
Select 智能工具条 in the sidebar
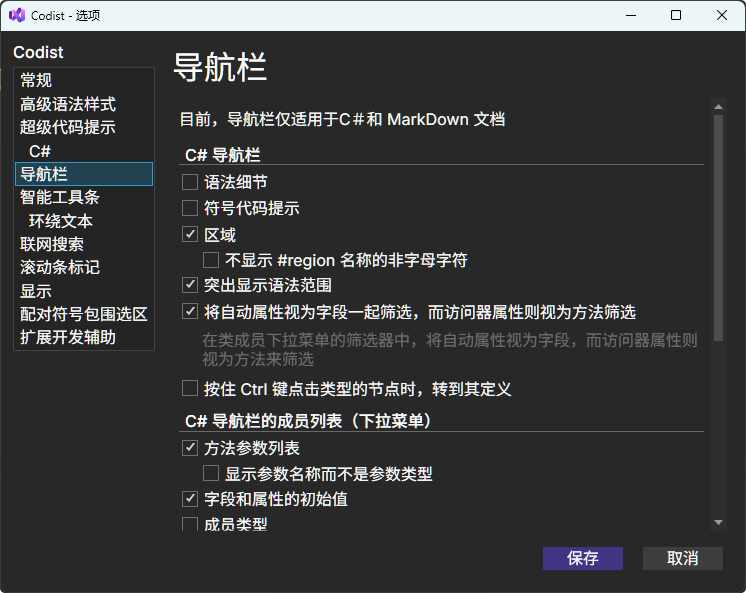[x=60, y=197]
